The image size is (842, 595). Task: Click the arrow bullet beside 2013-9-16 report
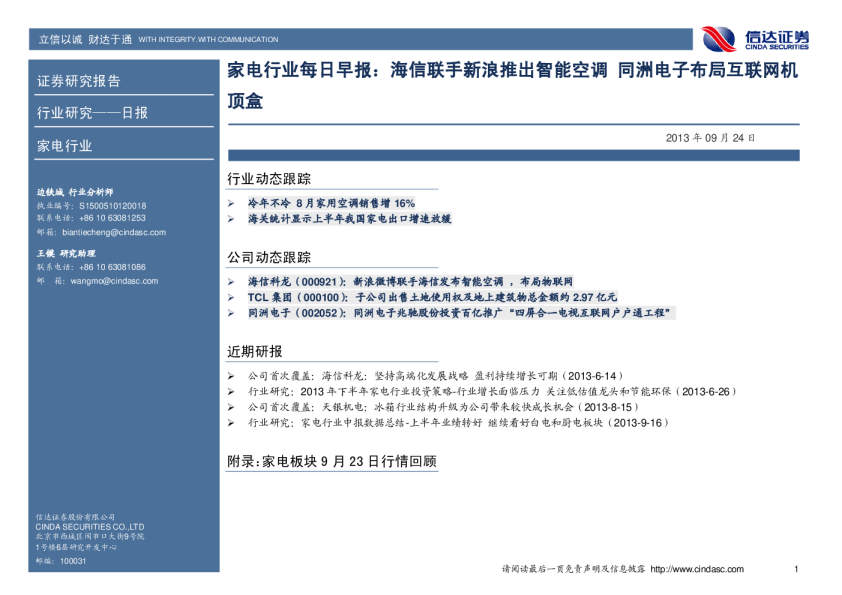coord(232,423)
